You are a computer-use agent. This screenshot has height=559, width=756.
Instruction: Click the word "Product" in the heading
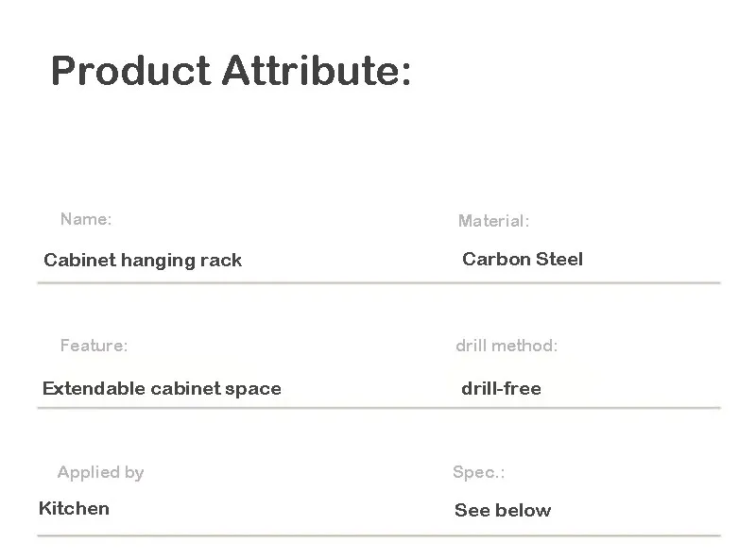[130, 71]
